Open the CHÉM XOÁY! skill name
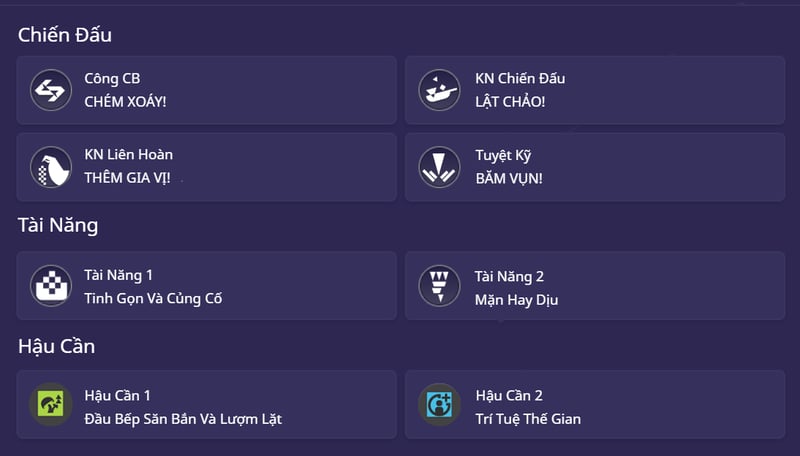The image size is (800, 456). click(x=124, y=101)
